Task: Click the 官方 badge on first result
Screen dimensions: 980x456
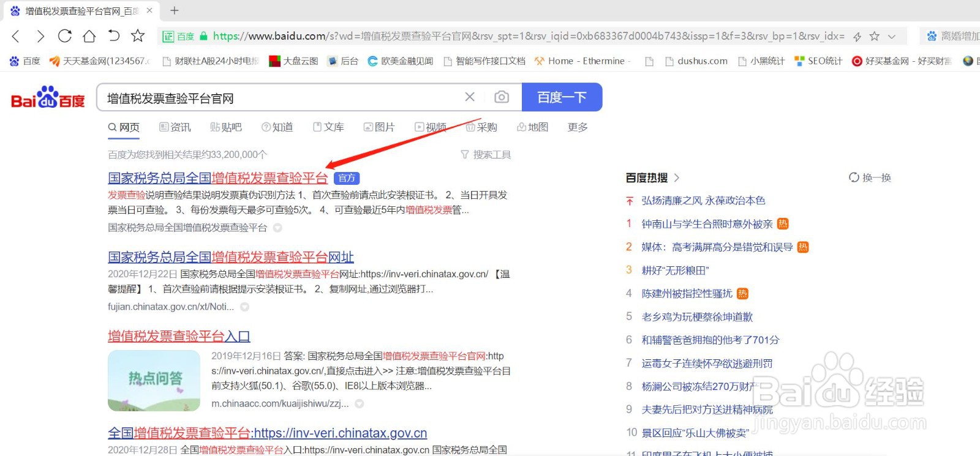Action: click(347, 178)
